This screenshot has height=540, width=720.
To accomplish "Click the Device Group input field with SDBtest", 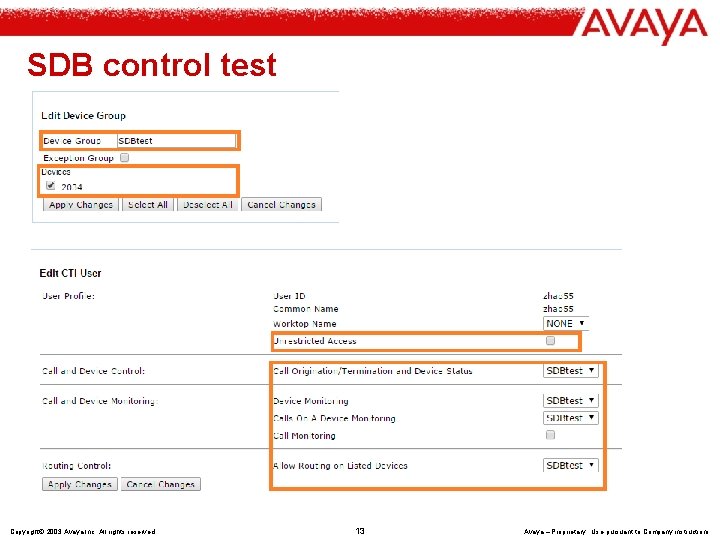I will (x=176, y=141).
